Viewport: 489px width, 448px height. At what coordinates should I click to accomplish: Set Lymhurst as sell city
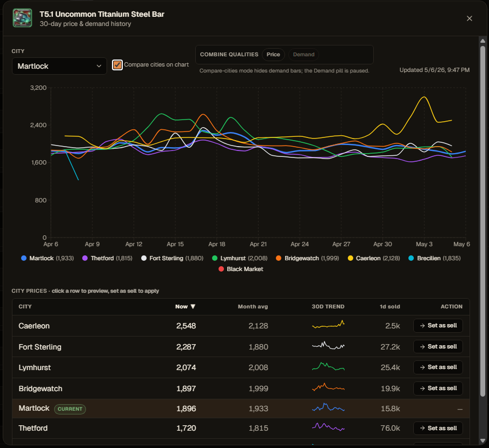coord(438,367)
